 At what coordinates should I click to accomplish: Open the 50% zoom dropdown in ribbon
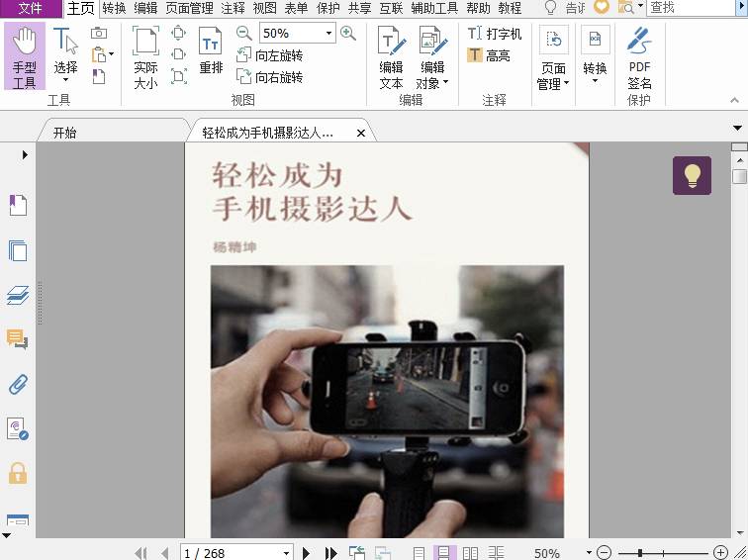click(x=328, y=34)
